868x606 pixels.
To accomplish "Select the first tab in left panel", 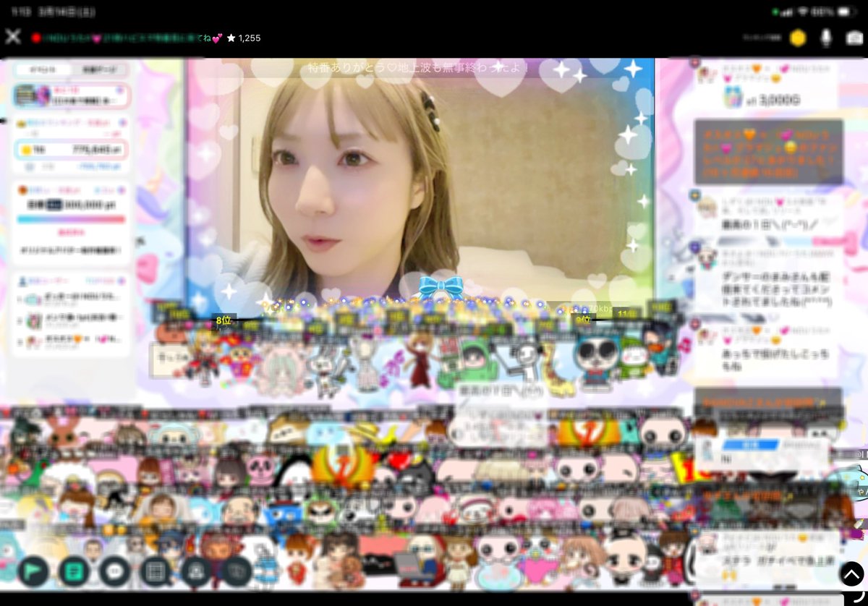I will 43,70.
